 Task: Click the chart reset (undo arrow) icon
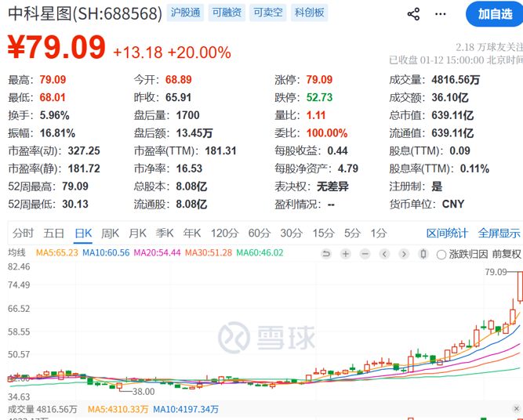325,254
